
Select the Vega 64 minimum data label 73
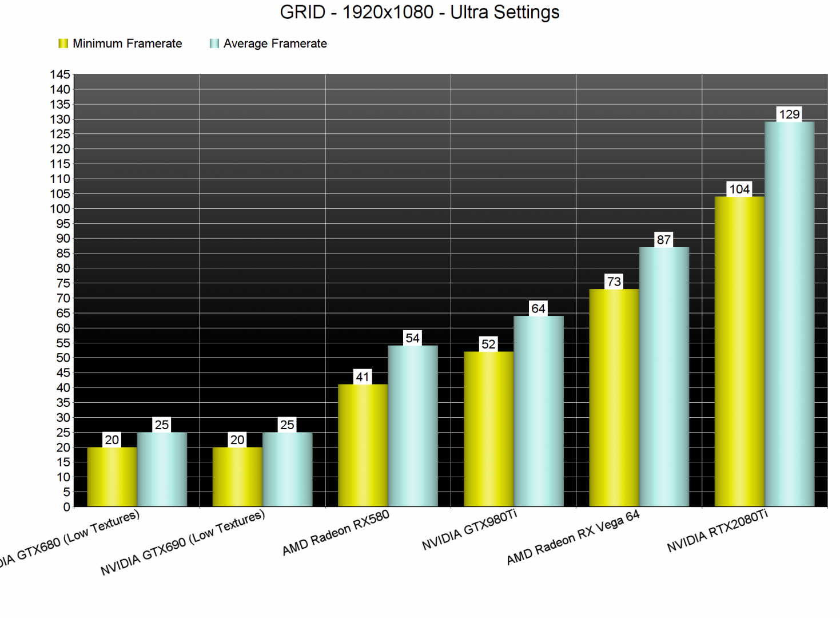(x=614, y=282)
